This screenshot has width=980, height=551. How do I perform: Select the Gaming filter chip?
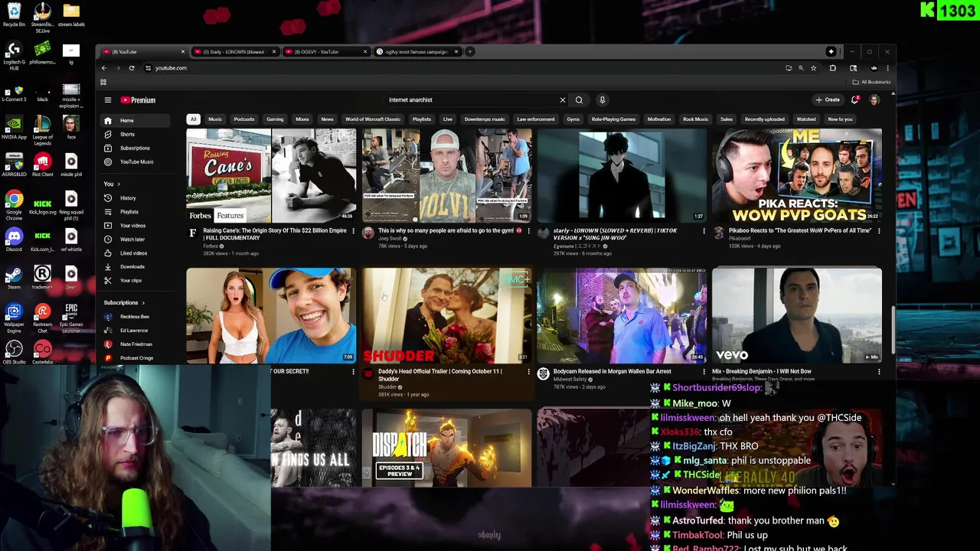click(275, 119)
